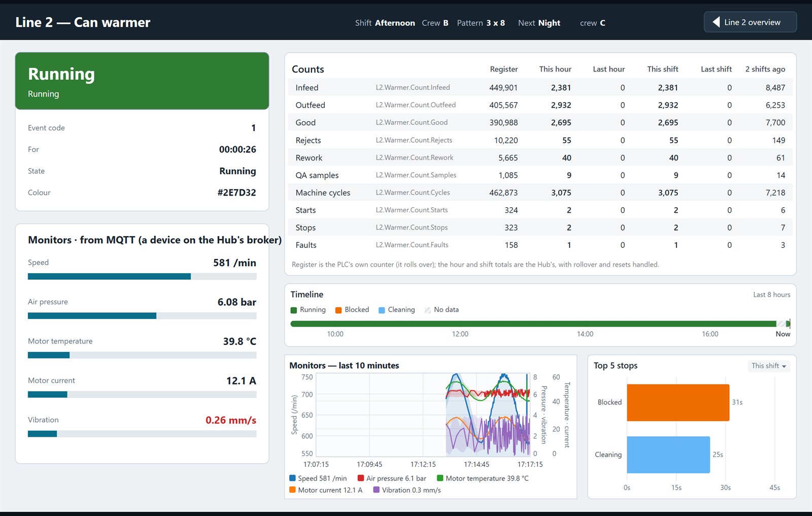Click the 6.08 bar air pressure value
The height and width of the screenshot is (516, 812).
pos(236,302)
